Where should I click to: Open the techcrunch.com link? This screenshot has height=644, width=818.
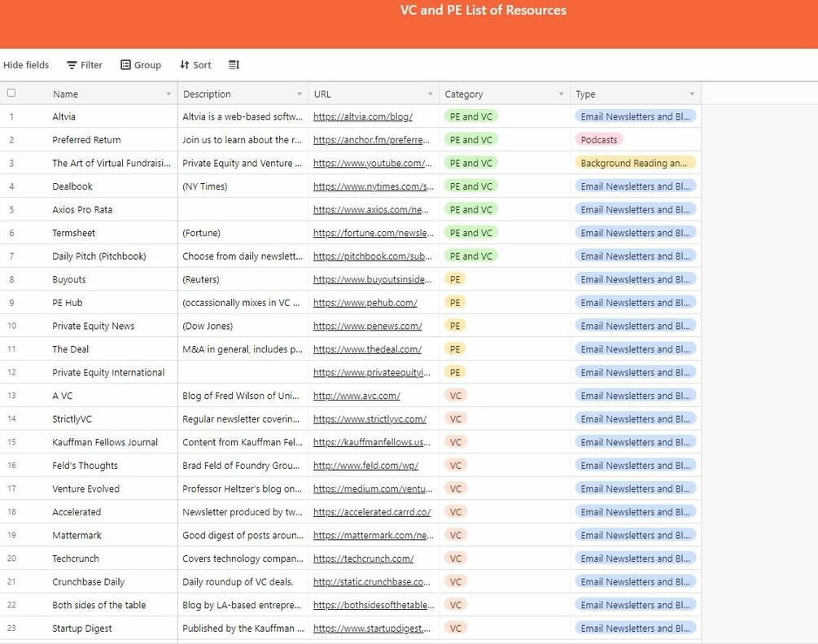click(364, 559)
